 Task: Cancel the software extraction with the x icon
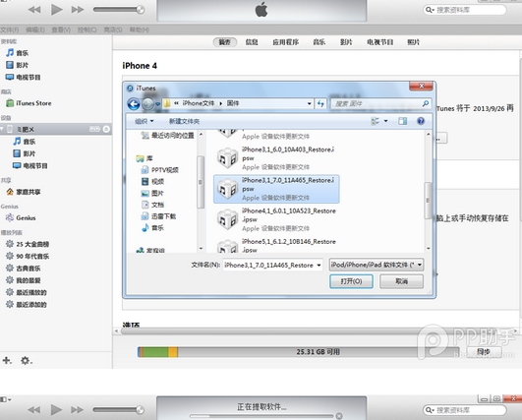click(339, 416)
